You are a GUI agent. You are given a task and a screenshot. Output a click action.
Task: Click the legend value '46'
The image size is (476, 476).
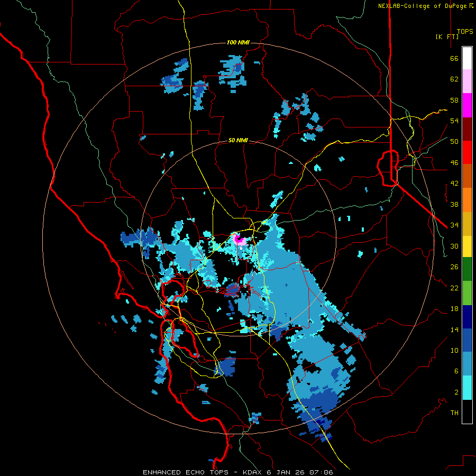pyautogui.click(x=454, y=163)
